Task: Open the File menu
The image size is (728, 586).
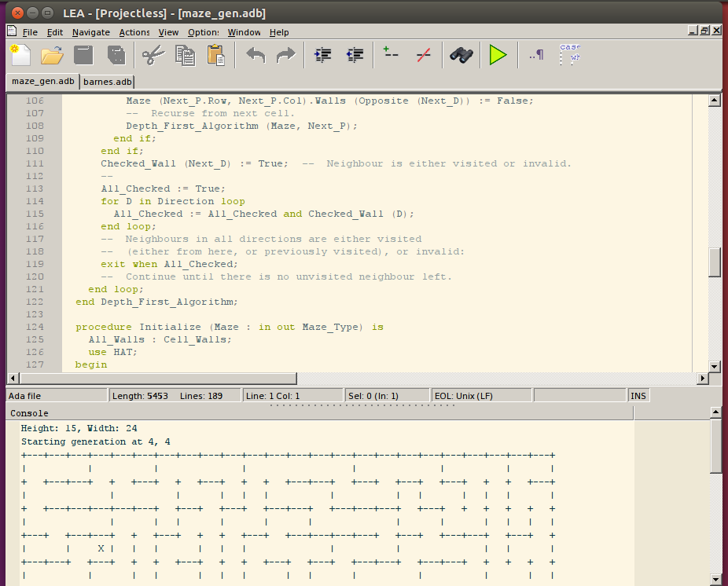Action: tap(30, 32)
